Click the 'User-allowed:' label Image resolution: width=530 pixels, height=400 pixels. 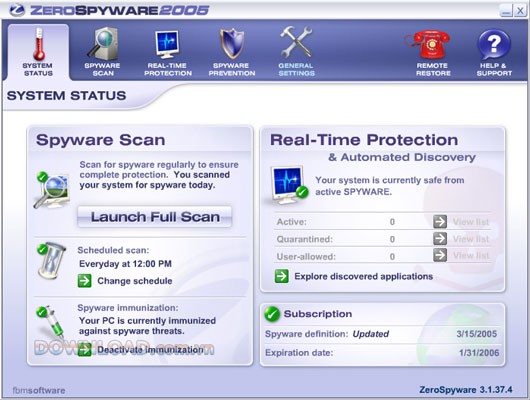306,257
